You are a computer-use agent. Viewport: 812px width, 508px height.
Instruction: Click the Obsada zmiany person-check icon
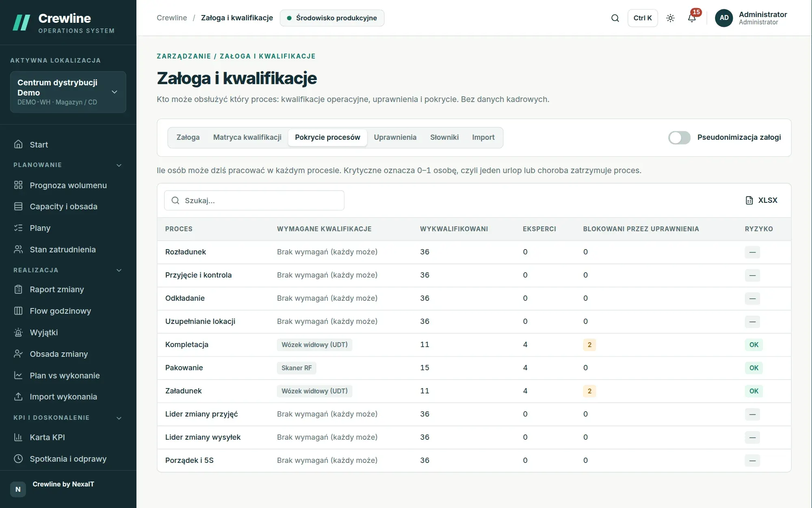click(18, 354)
